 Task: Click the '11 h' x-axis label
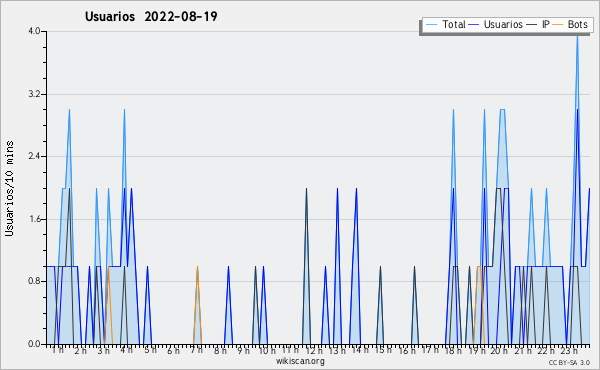(x=290, y=350)
